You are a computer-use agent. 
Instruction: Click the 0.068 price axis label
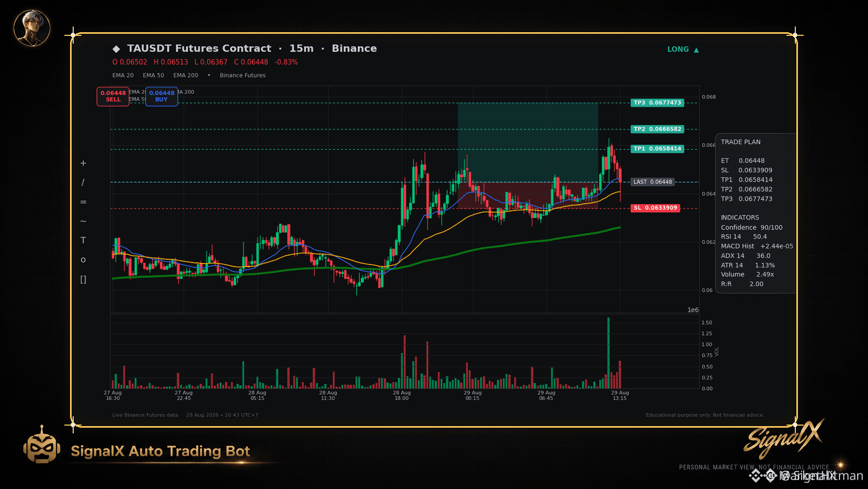pyautogui.click(x=709, y=97)
